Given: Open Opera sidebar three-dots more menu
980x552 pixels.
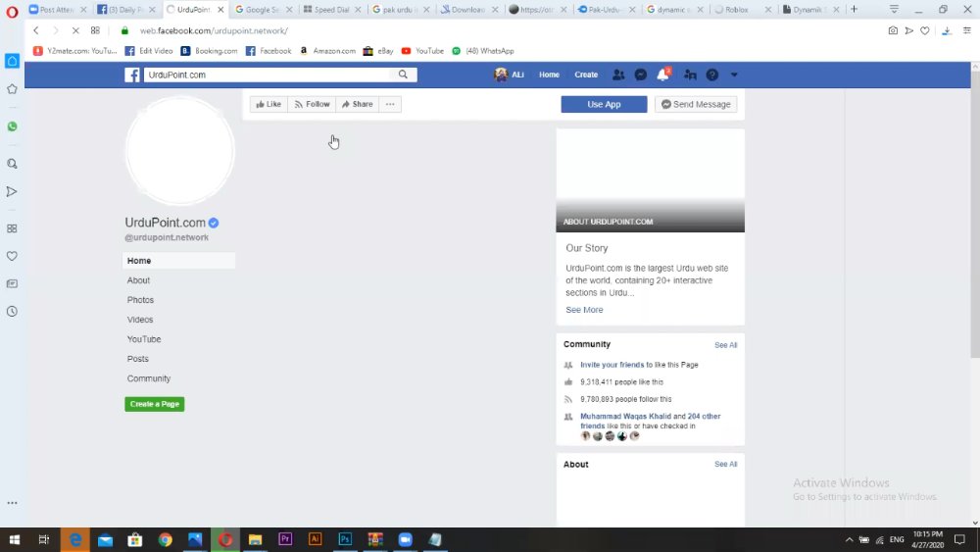Looking at the screenshot, I should coord(12,503).
